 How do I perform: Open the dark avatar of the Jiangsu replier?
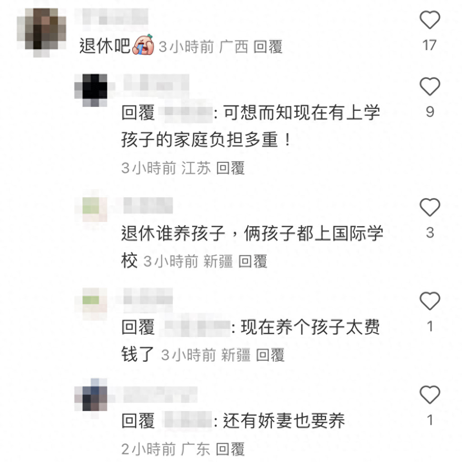point(91,90)
